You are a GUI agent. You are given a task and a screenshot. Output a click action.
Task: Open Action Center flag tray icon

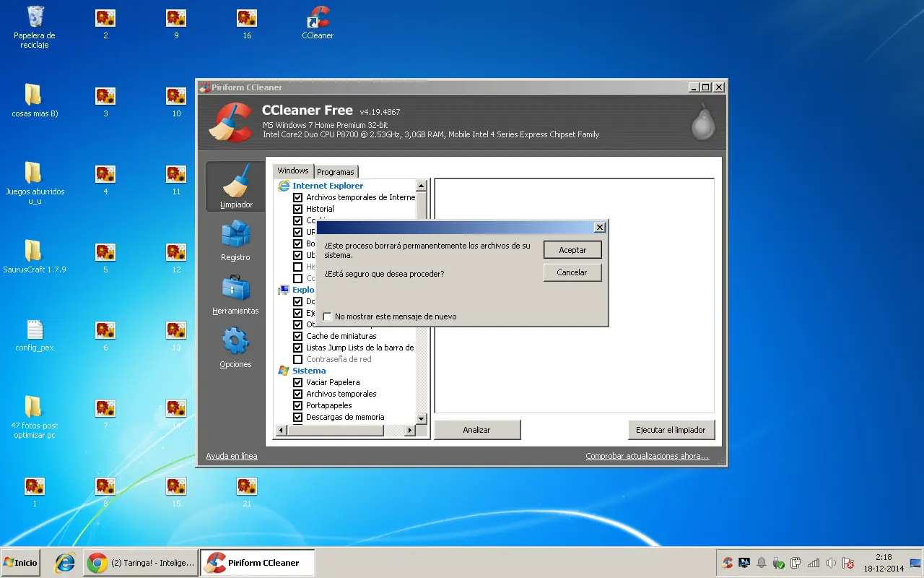coord(848,563)
